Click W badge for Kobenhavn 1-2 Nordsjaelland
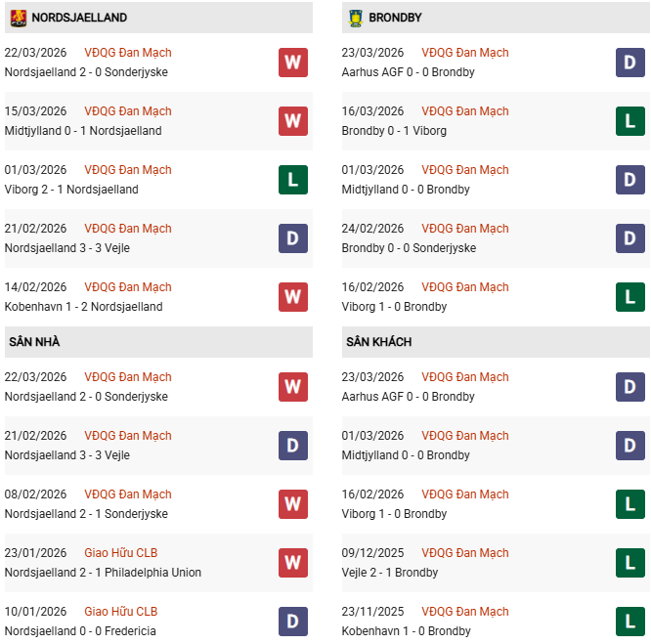This screenshot has width=651, height=644. click(293, 297)
